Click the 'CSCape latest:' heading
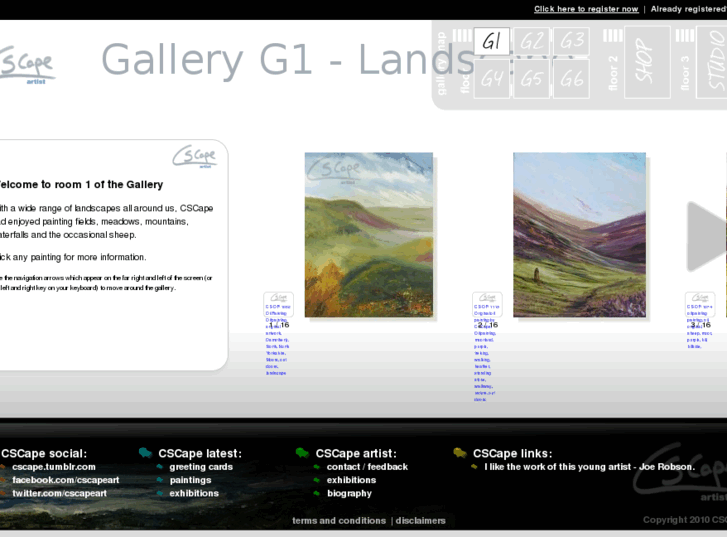 tap(200, 453)
